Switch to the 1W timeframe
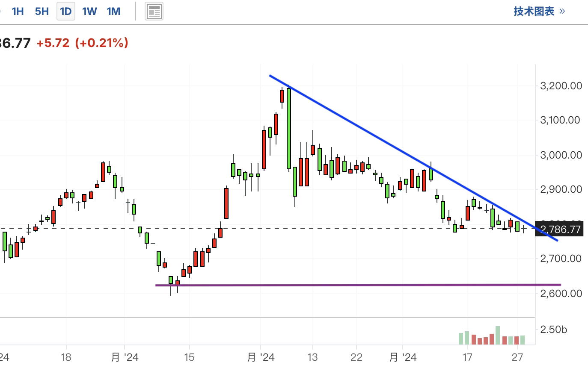Screen dimensions: 588x371 pos(89,12)
